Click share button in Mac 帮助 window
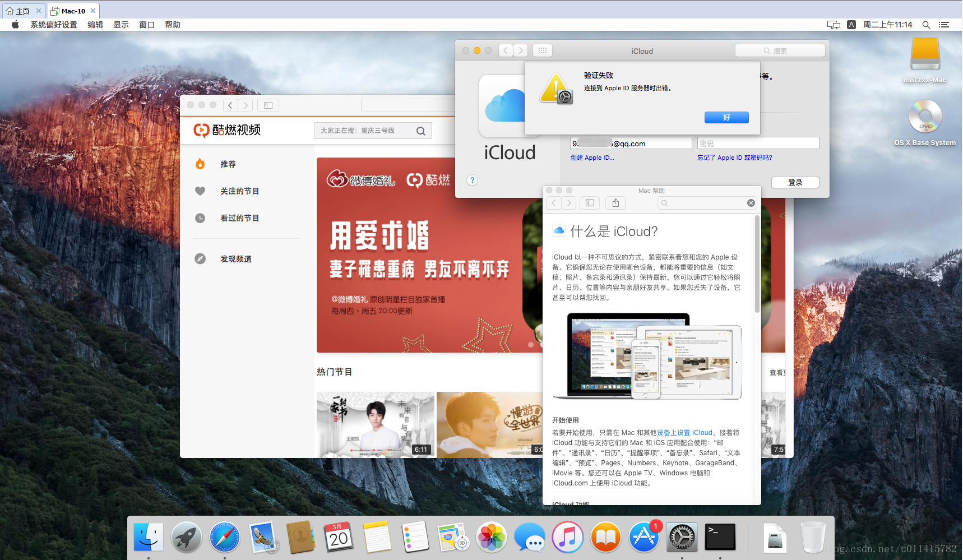963x560 pixels. coord(615,203)
